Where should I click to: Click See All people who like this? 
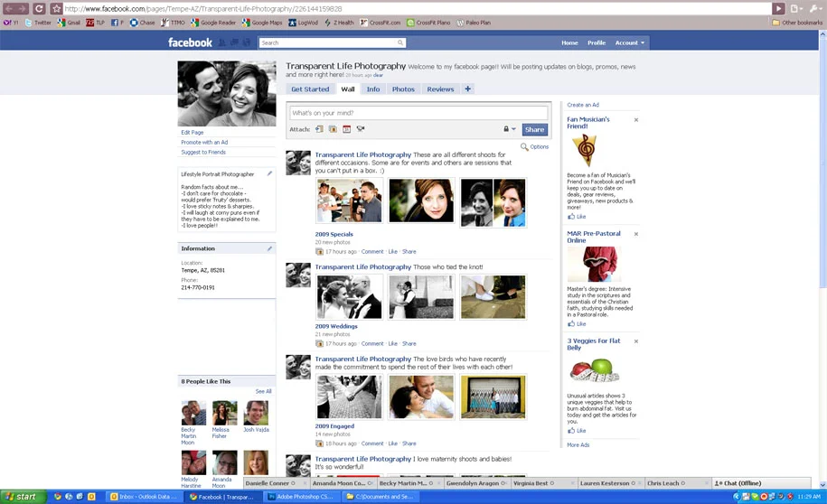263,391
